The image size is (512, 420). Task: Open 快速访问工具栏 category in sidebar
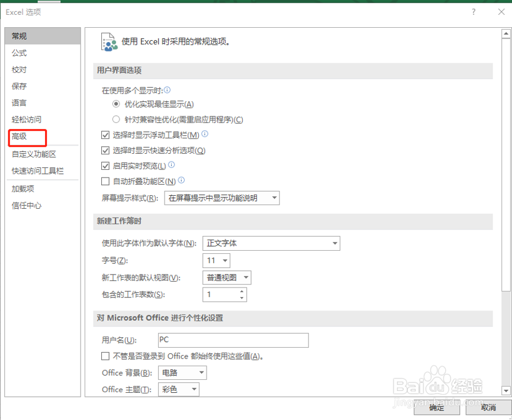pyautogui.click(x=43, y=171)
